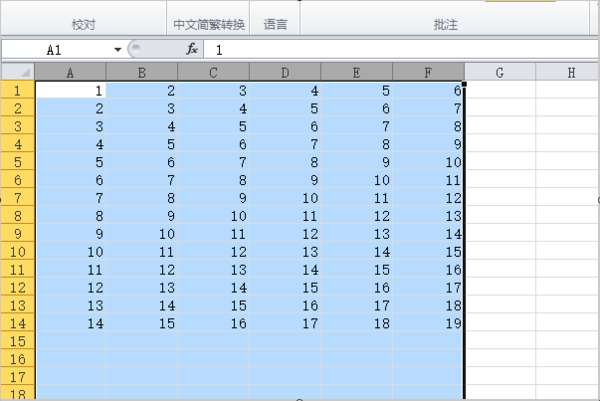This screenshot has height=401, width=600.
Task: Click cell A13 containing 13
Action: 70,305
